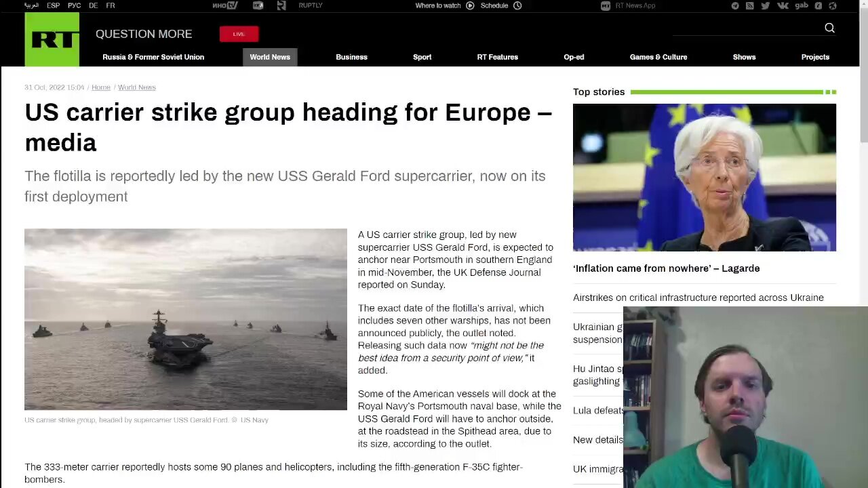Open Where to watch link

(438, 5)
